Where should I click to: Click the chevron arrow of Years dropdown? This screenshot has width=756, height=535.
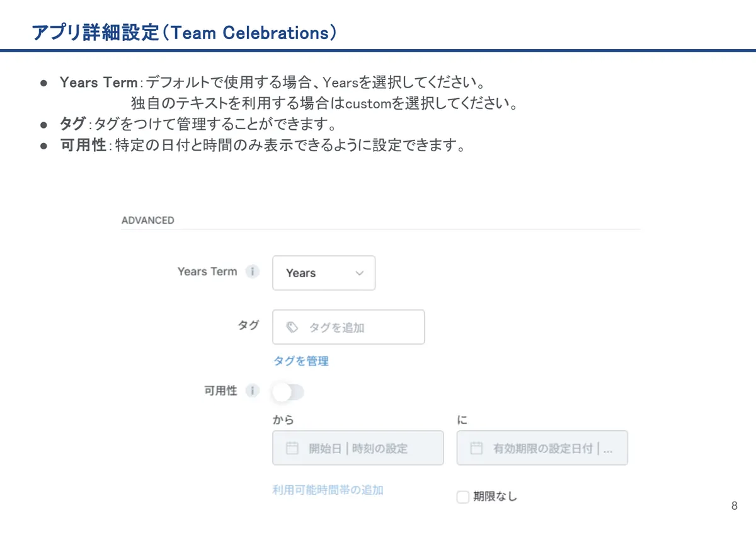point(360,273)
